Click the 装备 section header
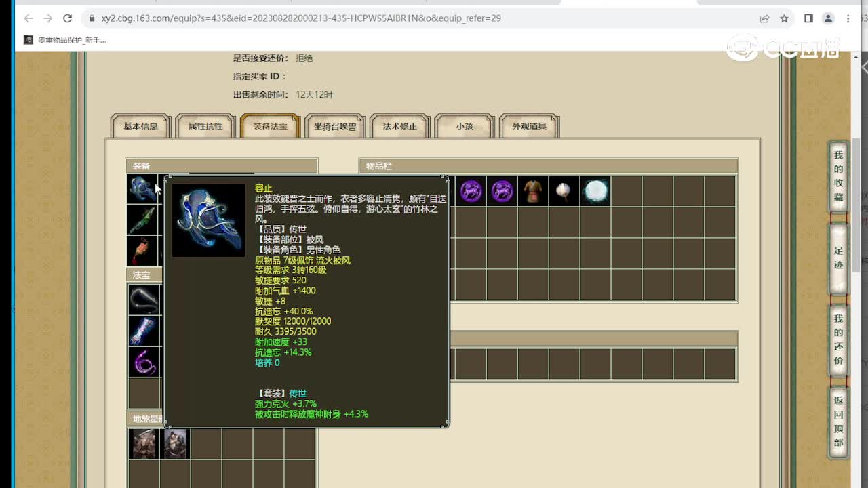Screen dimensions: 868x488 pyautogui.click(x=222, y=166)
